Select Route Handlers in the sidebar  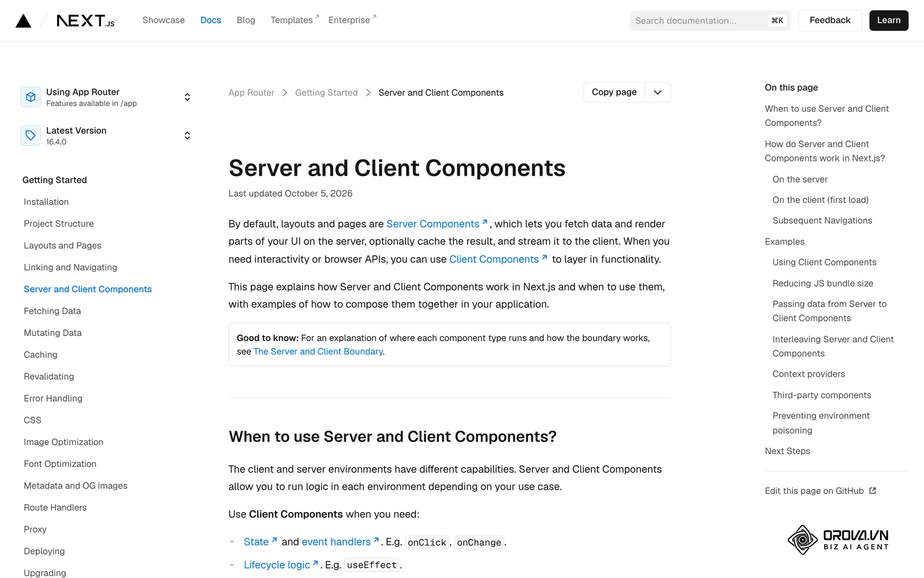click(55, 507)
